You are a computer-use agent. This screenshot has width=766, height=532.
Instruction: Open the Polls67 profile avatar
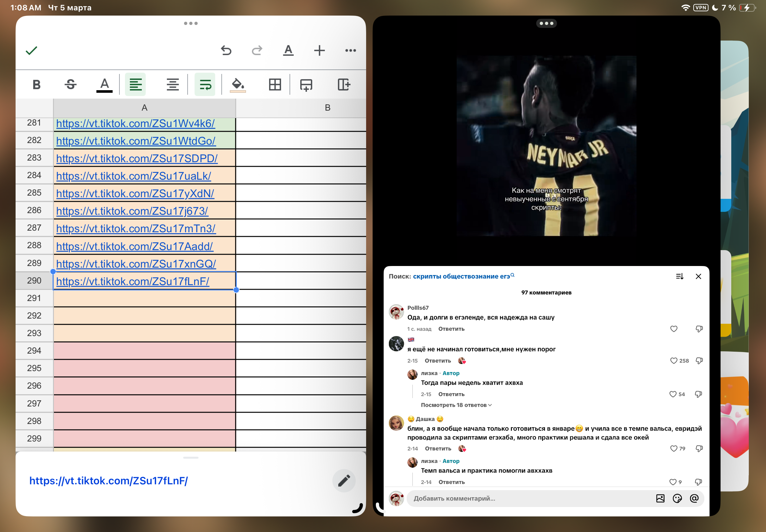click(397, 312)
